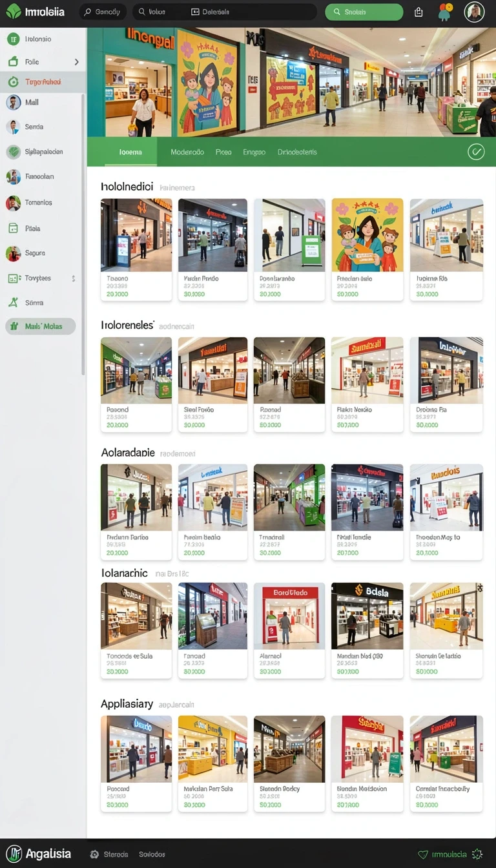
Task: Open the Flakit Nakiio store card
Action: click(x=367, y=384)
